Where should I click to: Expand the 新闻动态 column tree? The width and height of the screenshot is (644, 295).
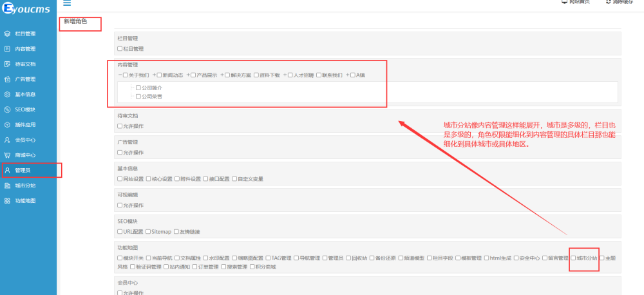tap(154, 75)
